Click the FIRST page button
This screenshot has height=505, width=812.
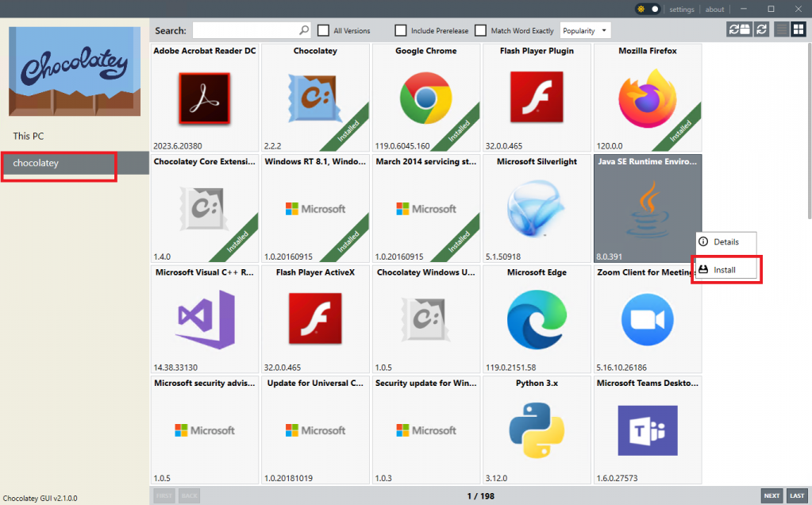[x=164, y=495]
